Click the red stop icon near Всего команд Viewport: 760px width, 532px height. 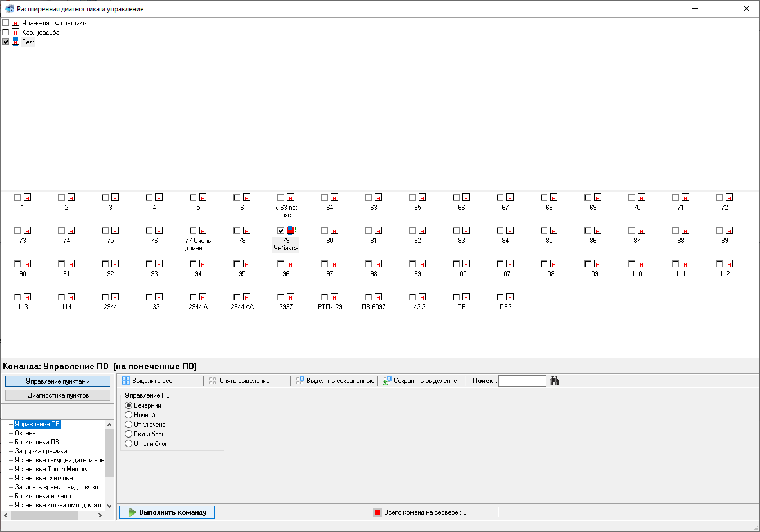point(377,512)
